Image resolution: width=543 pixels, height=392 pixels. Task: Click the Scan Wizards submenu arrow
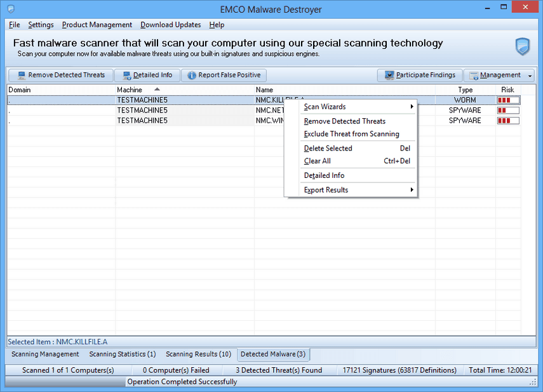pos(412,107)
